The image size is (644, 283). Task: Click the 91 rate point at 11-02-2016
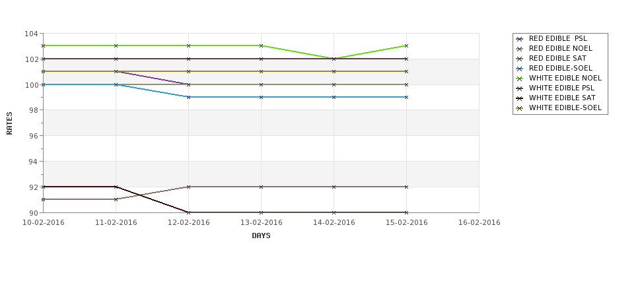[116, 199]
